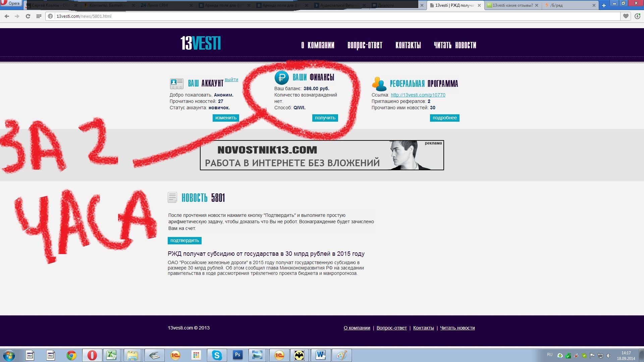Open Skype from the taskbar
This screenshot has height=362, width=644.
pyautogui.click(x=217, y=355)
